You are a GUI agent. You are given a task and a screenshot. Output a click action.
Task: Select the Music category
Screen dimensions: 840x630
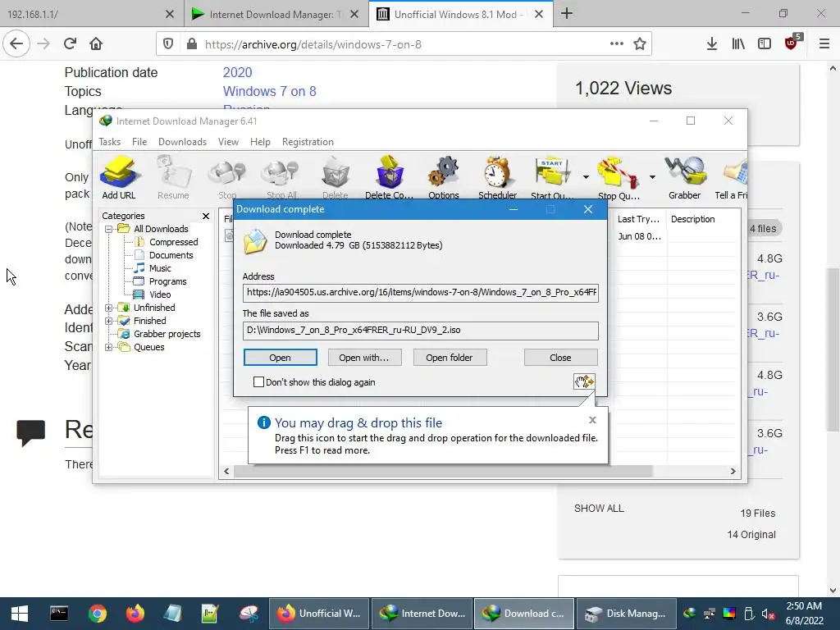[160, 268]
